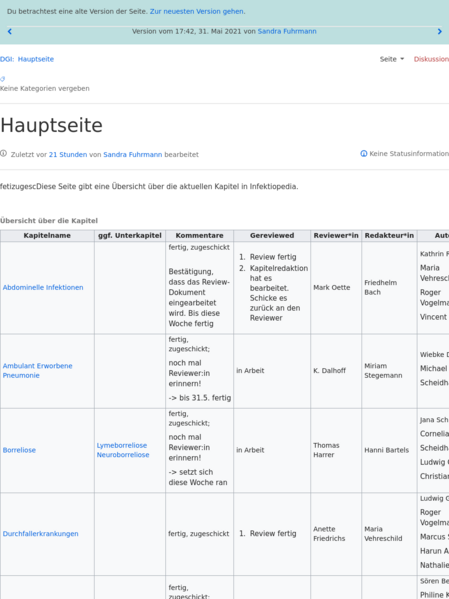Open Sandra Fuhrmann link in version banner

coord(287,31)
